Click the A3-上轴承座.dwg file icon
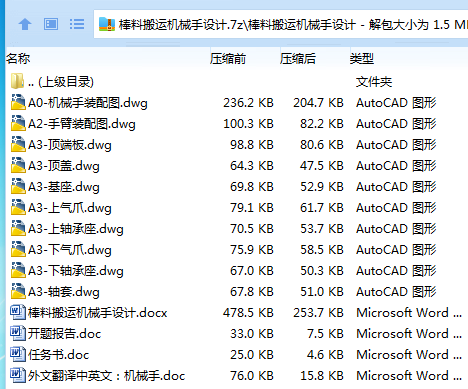 tap(18, 228)
